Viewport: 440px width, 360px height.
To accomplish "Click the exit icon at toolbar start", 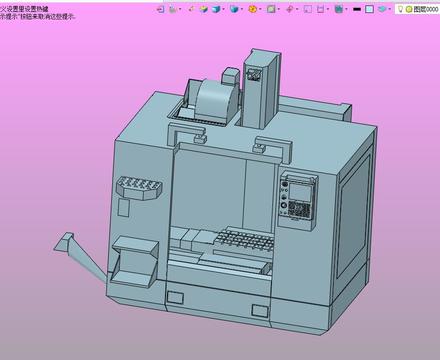I will coord(160,9).
